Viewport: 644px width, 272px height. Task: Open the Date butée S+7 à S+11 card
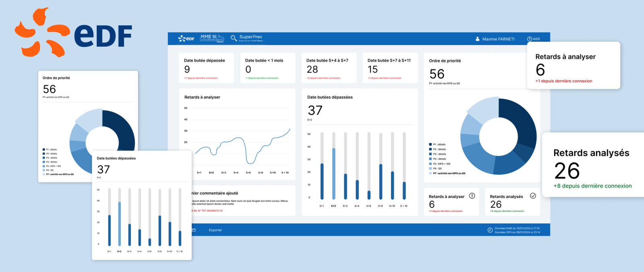390,68
